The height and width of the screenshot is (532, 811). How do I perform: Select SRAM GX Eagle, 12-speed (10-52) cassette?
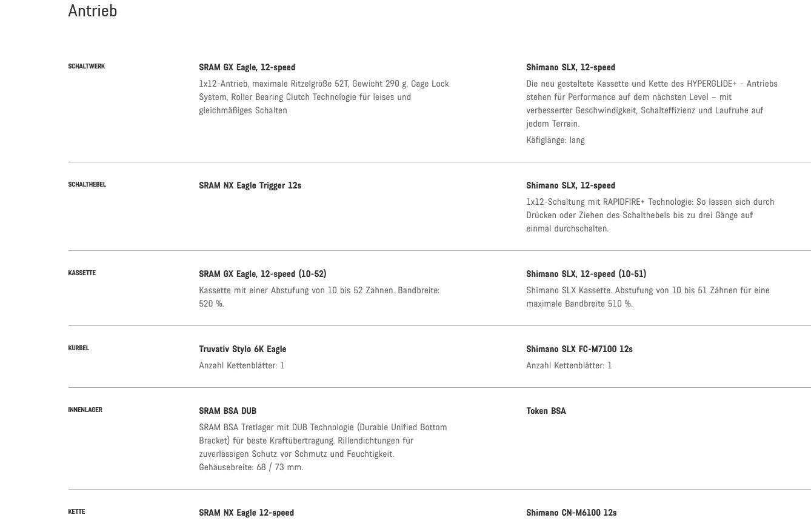(262, 274)
